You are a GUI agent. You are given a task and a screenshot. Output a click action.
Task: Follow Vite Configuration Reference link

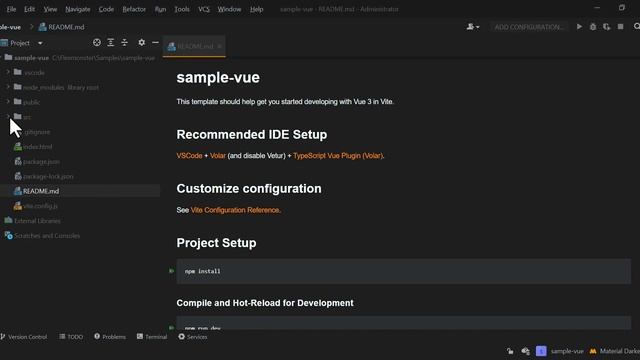click(235, 210)
